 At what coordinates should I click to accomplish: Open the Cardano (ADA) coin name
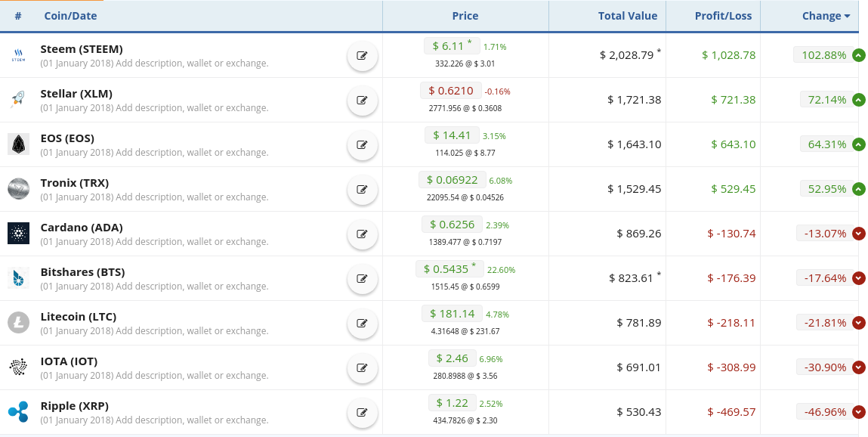click(x=82, y=228)
